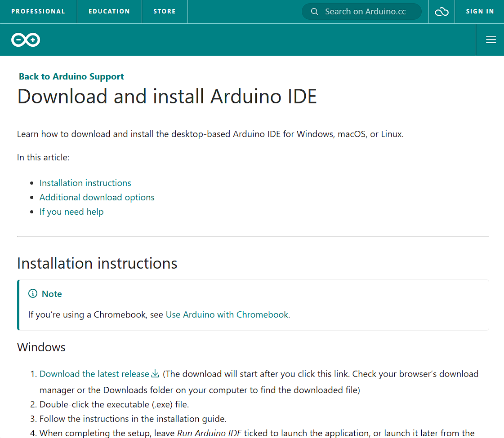Open the Installation instructions link

point(85,183)
